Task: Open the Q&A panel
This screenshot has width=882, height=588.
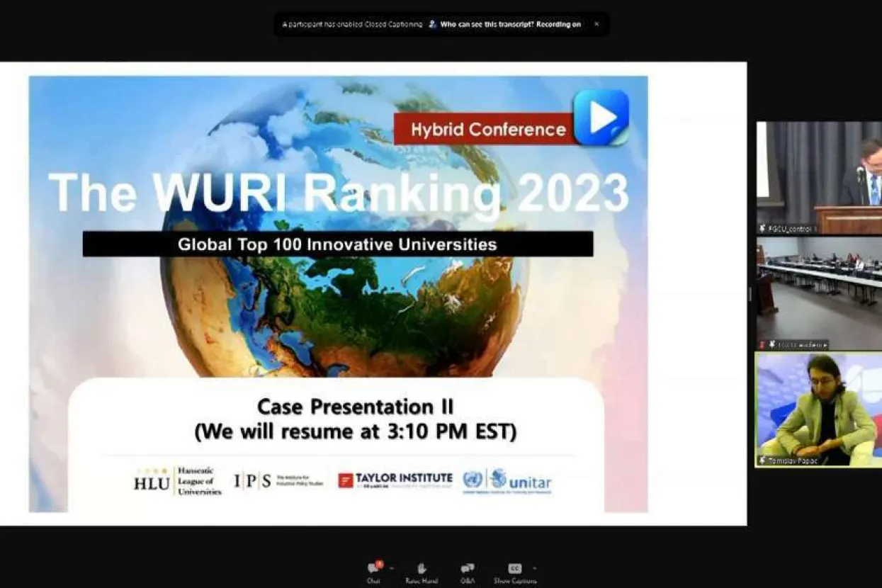Action: point(467,568)
